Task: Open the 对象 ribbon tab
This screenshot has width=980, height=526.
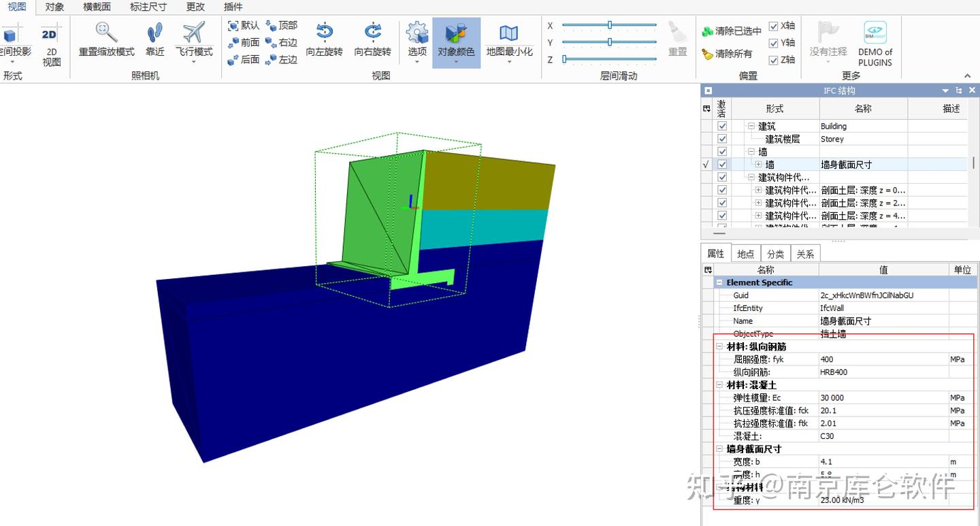Action: click(54, 7)
